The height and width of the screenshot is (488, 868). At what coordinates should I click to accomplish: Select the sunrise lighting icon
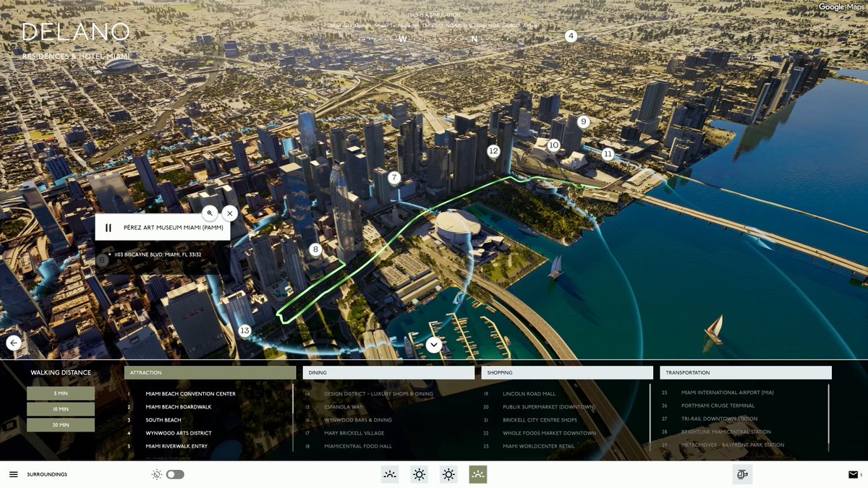pos(390,474)
